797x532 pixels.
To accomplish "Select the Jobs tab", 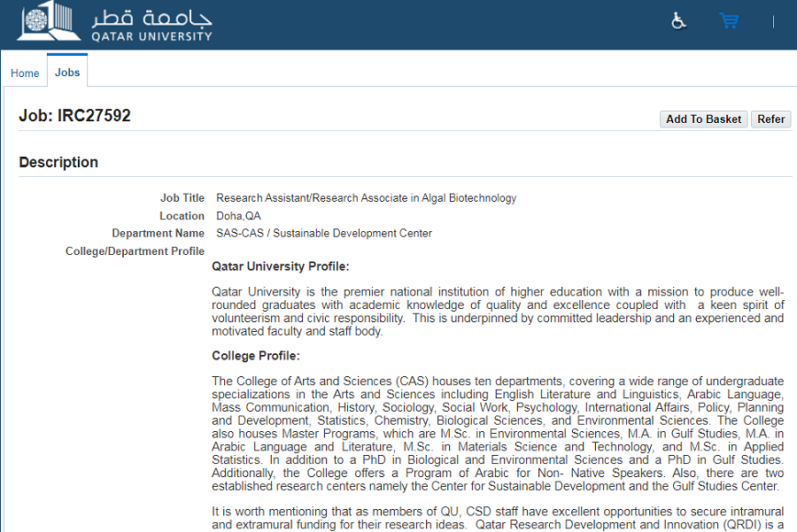I will click(x=67, y=73).
